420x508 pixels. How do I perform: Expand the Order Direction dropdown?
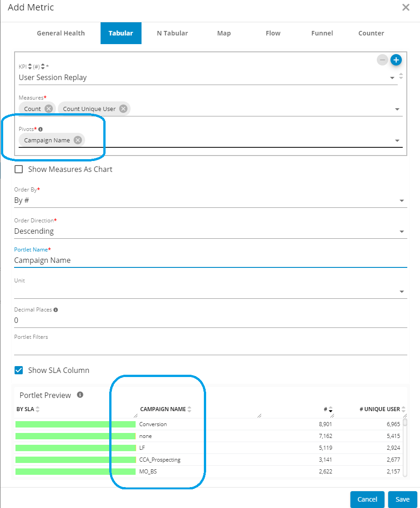[210, 231]
